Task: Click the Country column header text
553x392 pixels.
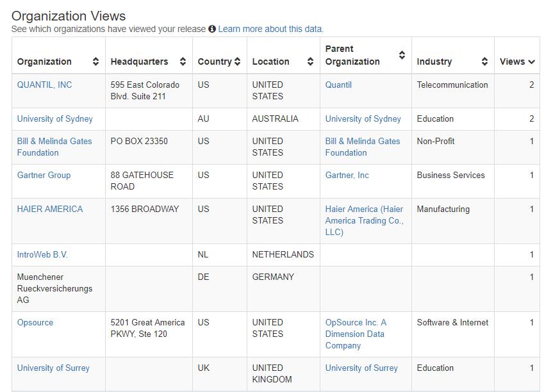Action: click(x=215, y=61)
